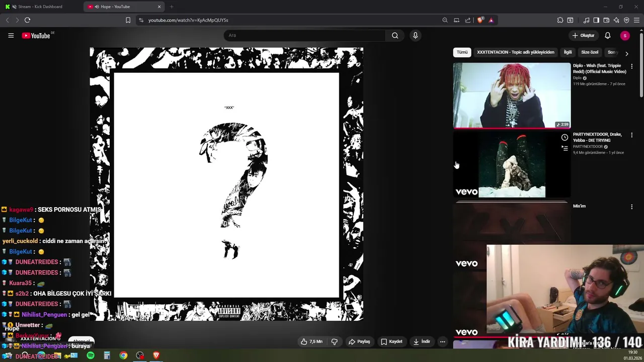Screen dimensions: 644x362
Task: Go to the YouTube home logo
Action: pos(36,35)
